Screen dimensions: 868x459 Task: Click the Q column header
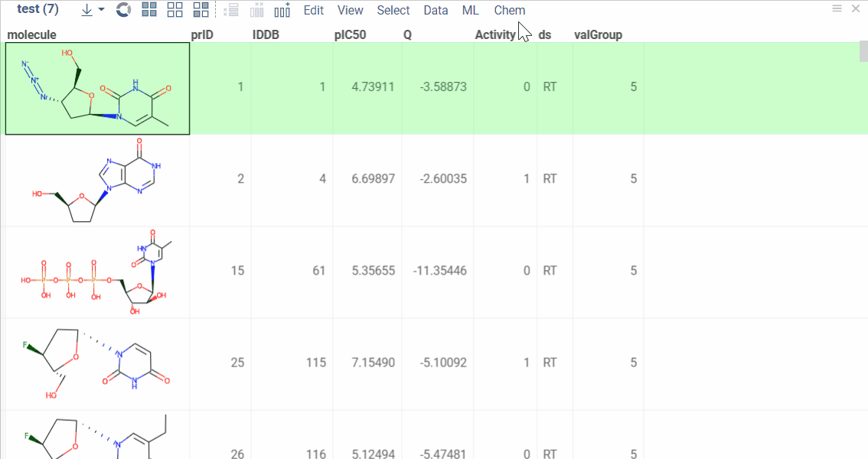pyautogui.click(x=407, y=35)
